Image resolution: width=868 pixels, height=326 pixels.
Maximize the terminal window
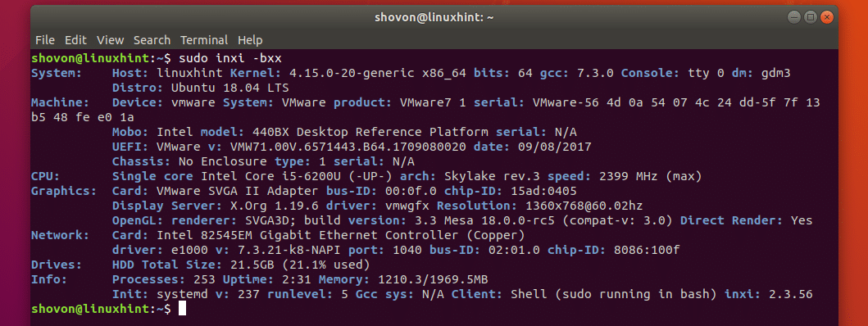(x=811, y=17)
